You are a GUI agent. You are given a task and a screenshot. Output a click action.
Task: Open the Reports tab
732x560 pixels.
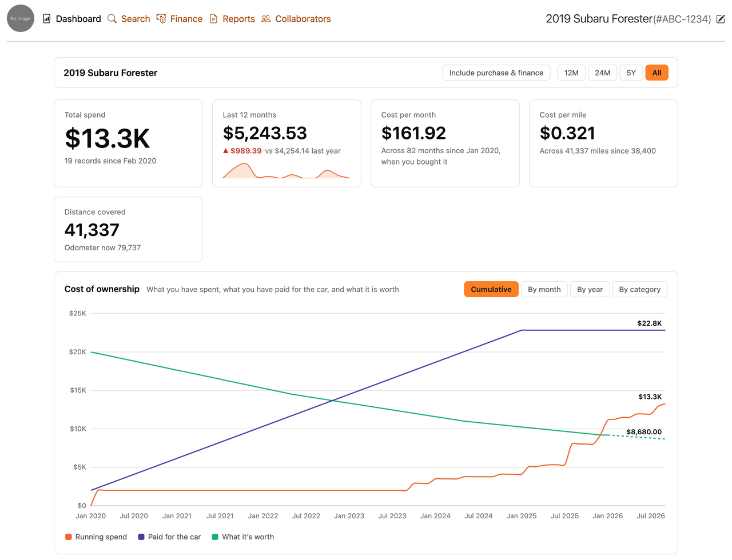pos(232,19)
